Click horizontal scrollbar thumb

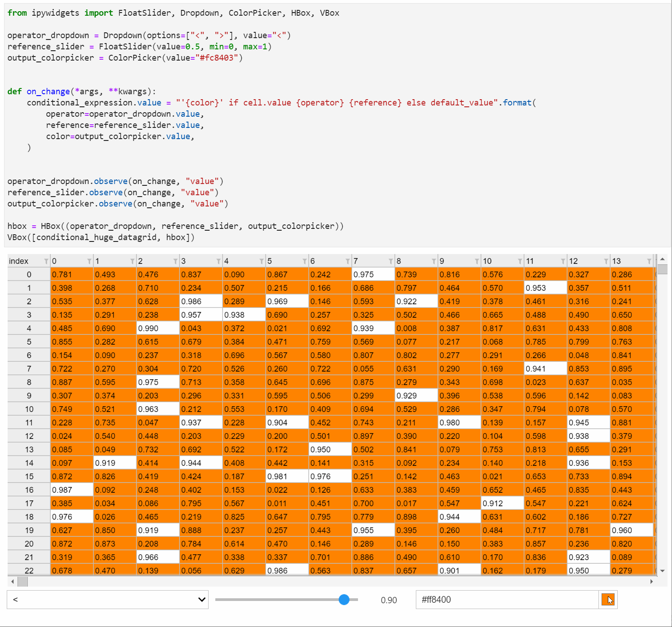click(22, 582)
